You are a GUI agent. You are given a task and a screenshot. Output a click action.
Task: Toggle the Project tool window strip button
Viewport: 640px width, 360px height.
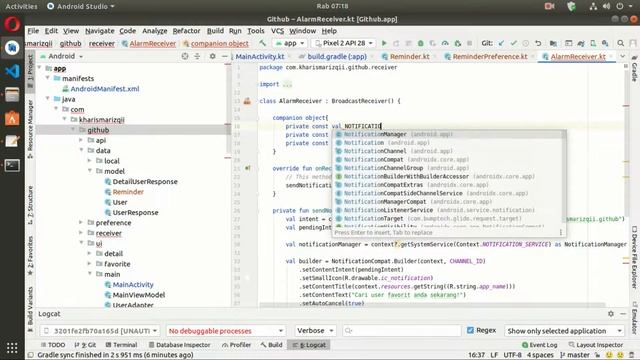pyautogui.click(x=31, y=70)
